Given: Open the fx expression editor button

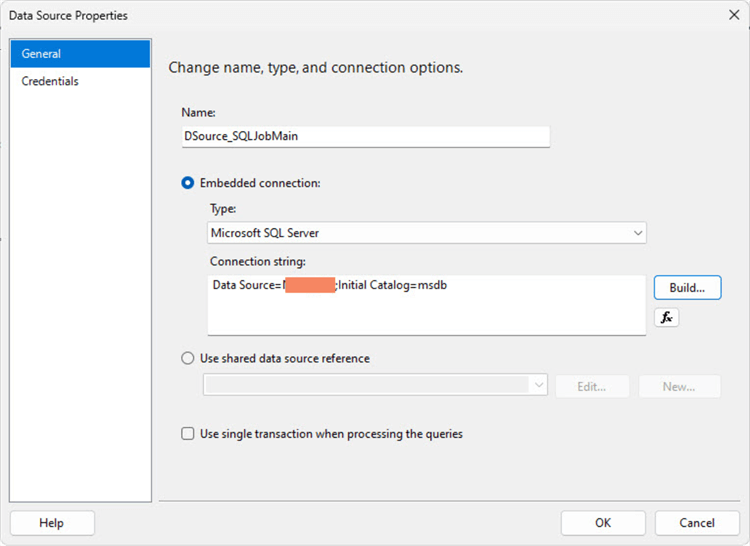Looking at the screenshot, I should 667,317.
